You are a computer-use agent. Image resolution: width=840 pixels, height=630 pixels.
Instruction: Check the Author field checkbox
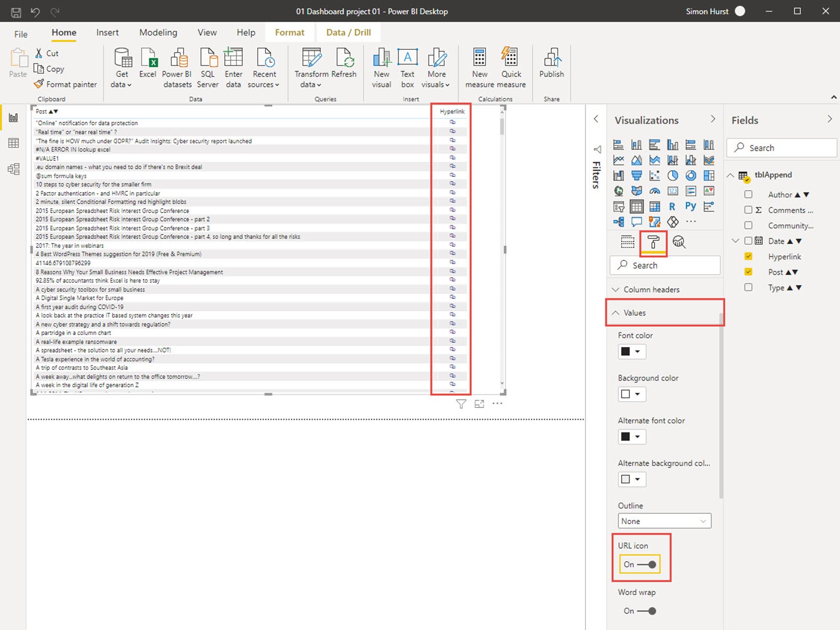(748, 195)
